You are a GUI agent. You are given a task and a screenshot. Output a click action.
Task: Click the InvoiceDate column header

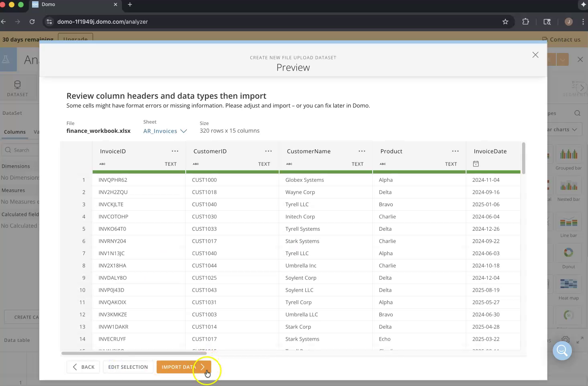point(490,151)
